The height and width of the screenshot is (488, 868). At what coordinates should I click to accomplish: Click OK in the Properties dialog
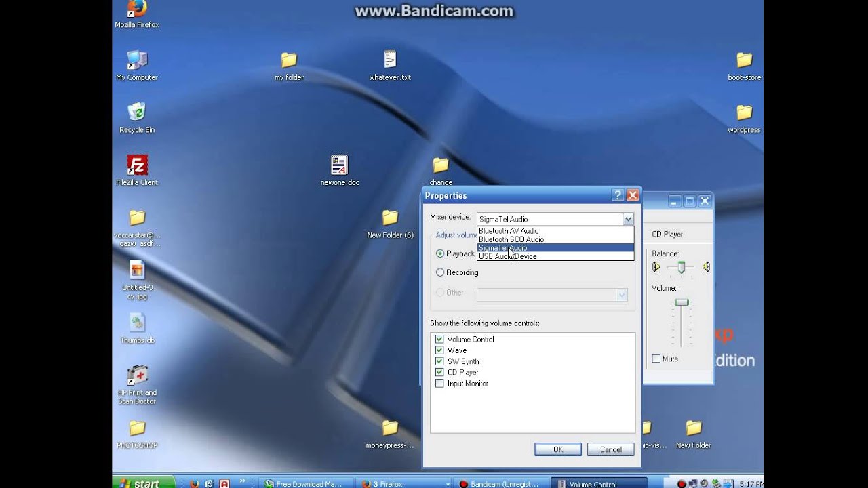[x=558, y=449]
